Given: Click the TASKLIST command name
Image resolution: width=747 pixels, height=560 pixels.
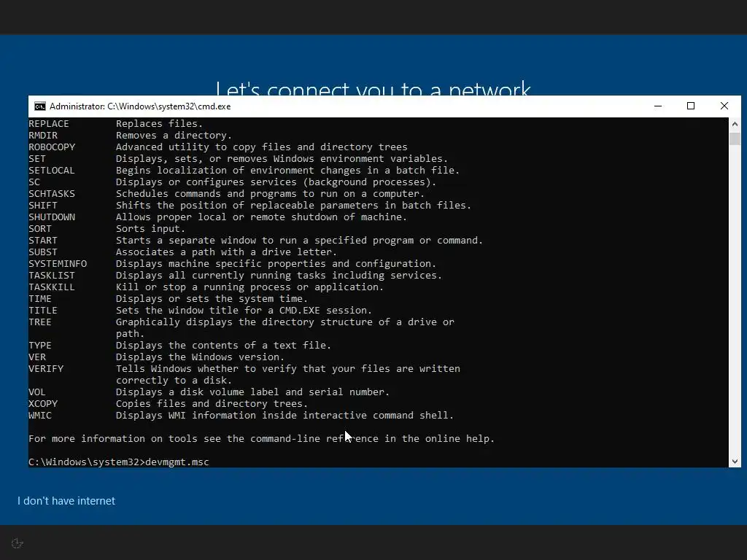Looking at the screenshot, I should point(52,275).
